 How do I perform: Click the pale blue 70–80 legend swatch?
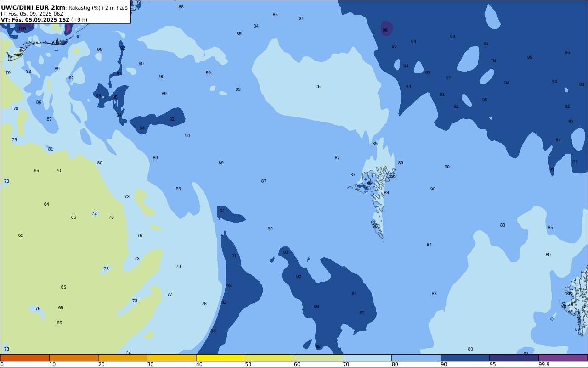click(367, 357)
